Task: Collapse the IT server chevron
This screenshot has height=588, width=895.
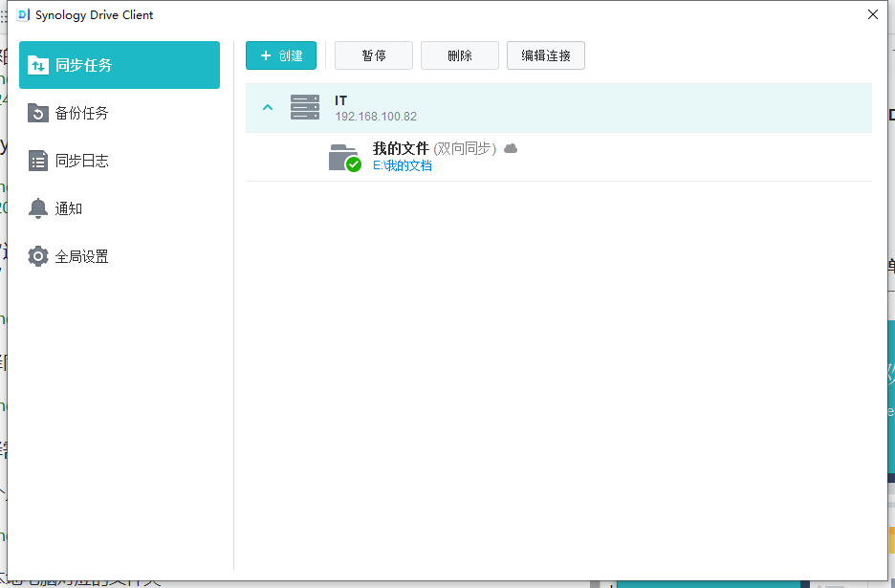Action: [268, 107]
